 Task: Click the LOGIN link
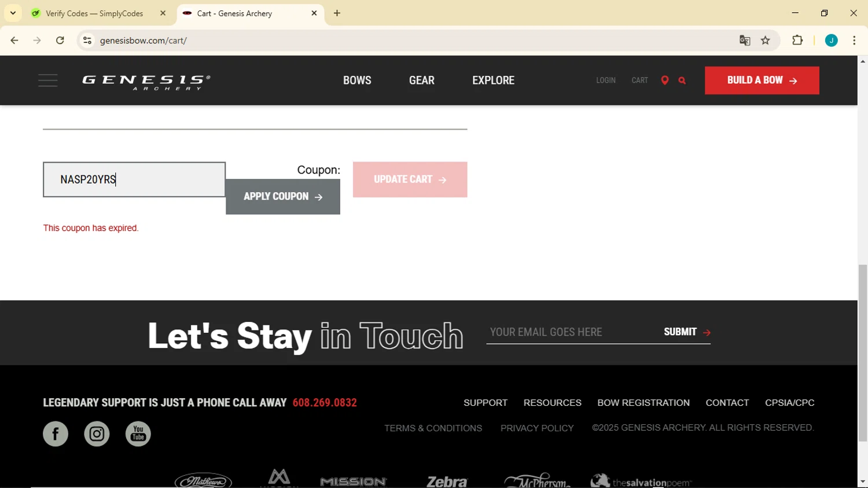tap(606, 80)
